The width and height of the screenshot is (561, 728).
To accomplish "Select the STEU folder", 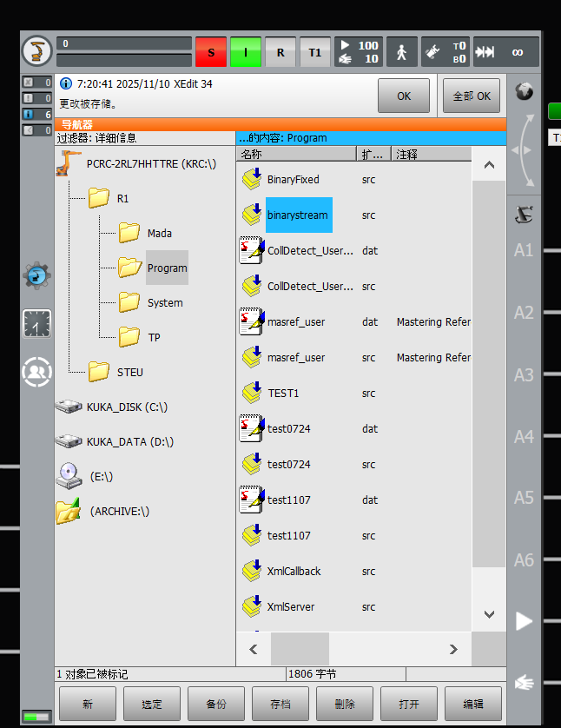I will [x=130, y=373].
